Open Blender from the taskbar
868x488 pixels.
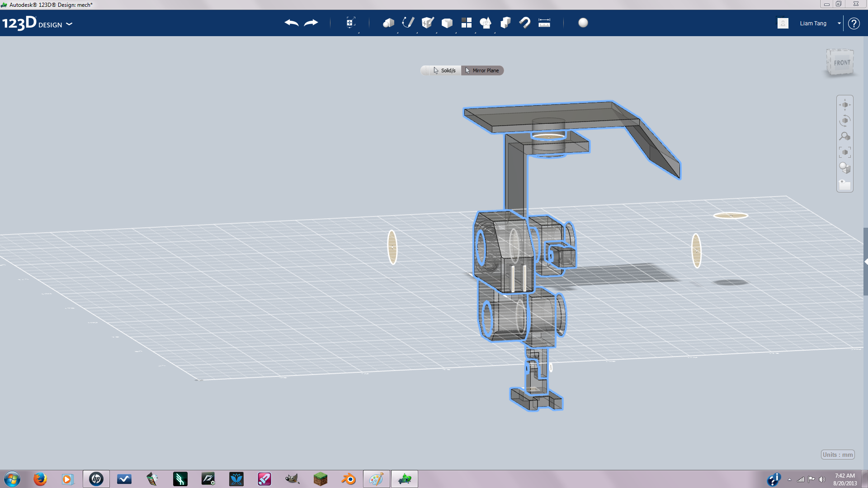pos(349,479)
